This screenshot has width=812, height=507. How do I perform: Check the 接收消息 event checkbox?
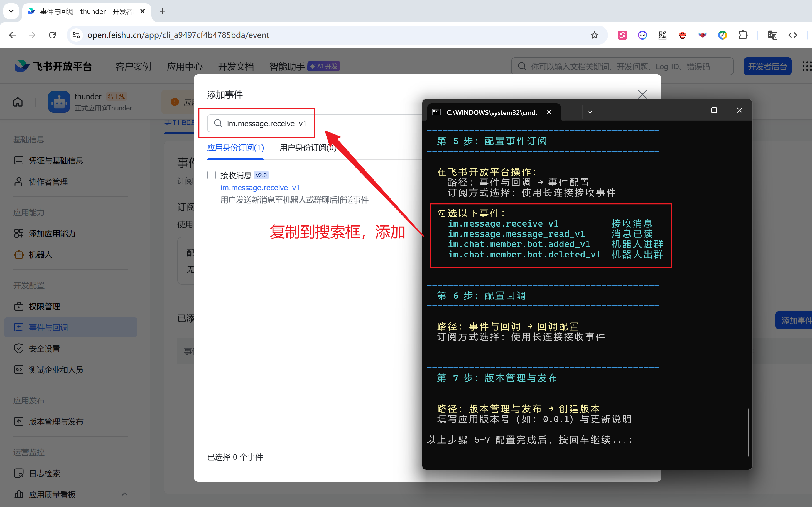point(211,175)
